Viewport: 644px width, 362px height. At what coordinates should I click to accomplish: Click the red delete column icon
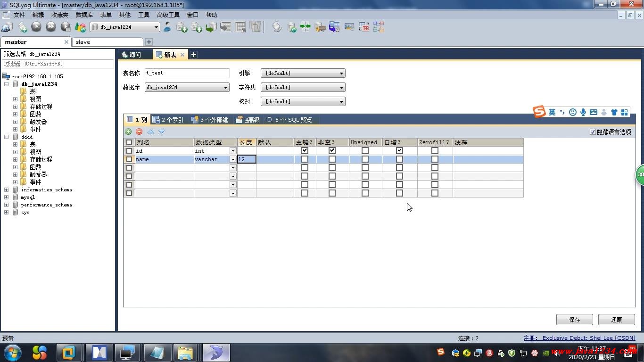click(x=139, y=132)
